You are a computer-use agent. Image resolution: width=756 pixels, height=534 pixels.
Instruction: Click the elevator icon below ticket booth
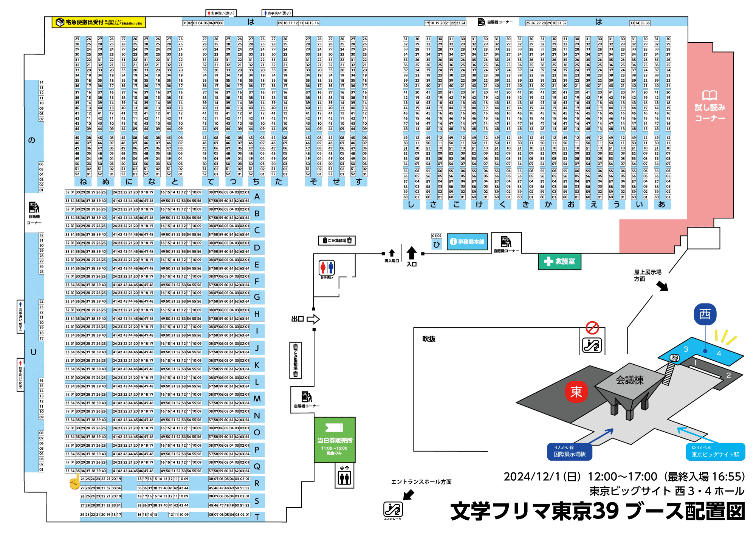(344, 476)
